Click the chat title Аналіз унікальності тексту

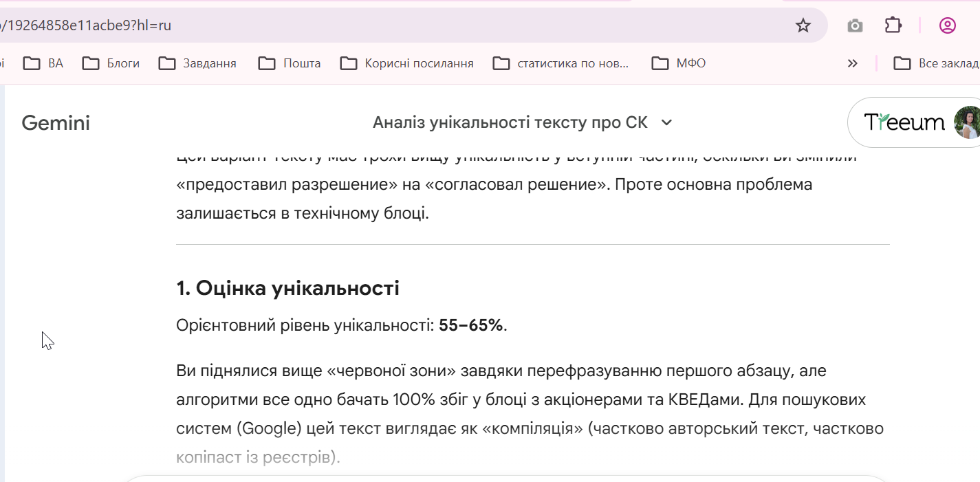pos(510,122)
